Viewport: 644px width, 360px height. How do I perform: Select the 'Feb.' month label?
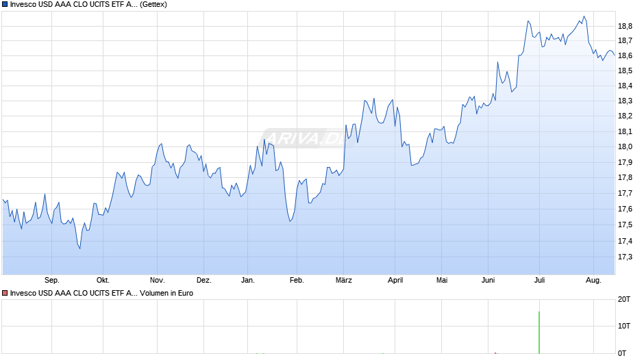pyautogui.click(x=297, y=281)
